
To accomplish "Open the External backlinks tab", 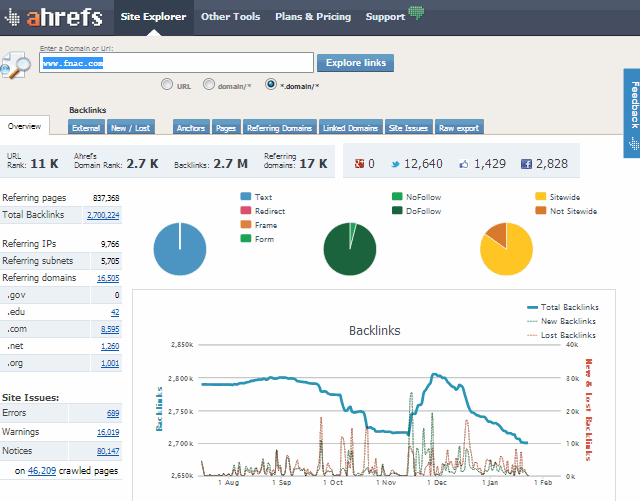I will (x=86, y=128).
